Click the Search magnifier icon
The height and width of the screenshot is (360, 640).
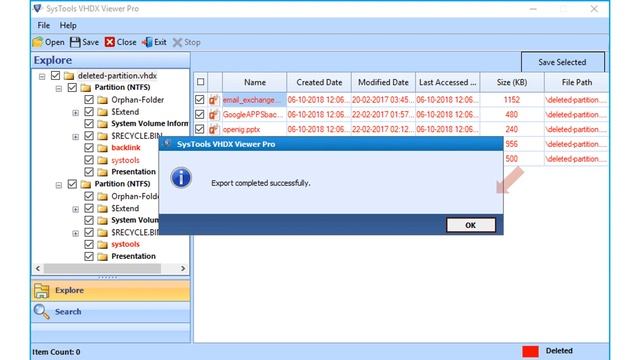pyautogui.click(x=42, y=312)
